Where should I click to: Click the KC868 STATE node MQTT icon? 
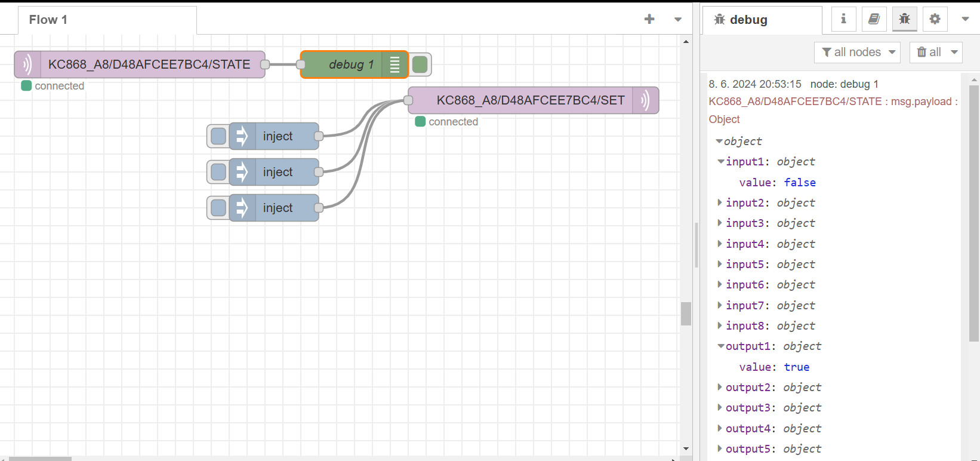[27, 64]
